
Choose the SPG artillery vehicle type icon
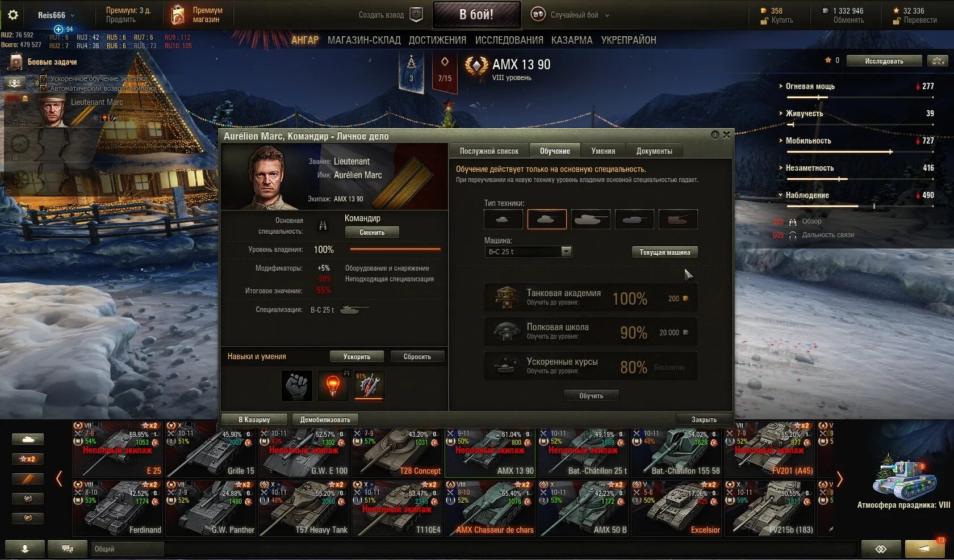(x=678, y=219)
